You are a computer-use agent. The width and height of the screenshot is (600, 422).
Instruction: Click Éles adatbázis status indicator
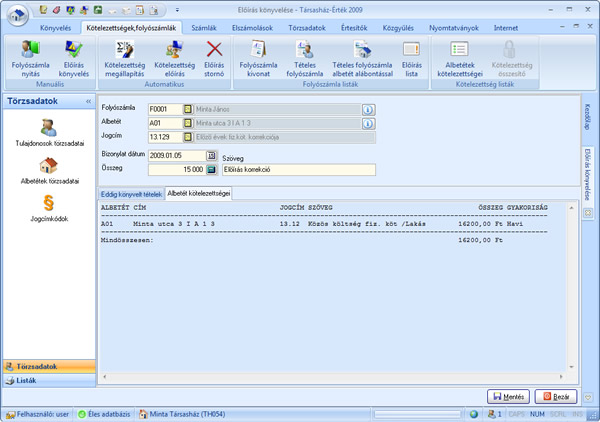tap(104, 414)
